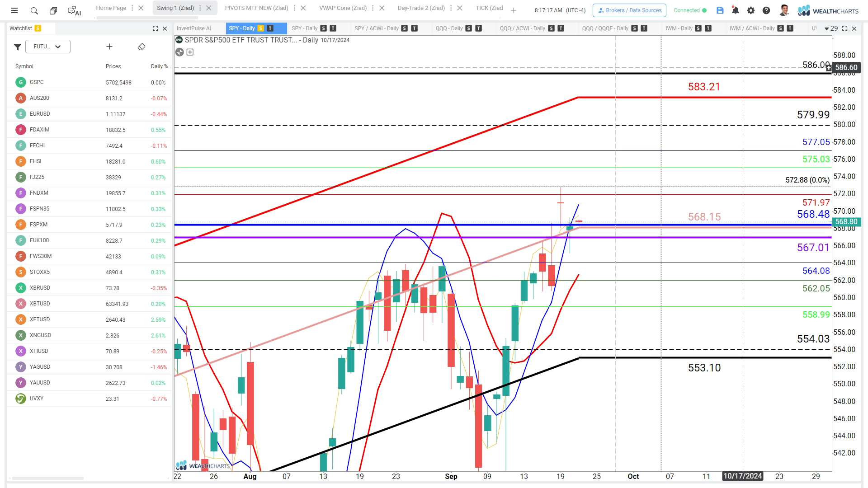Open Swing 1 (Ziad) tab options menu
Viewport: 868px width, 488px height.
200,8
